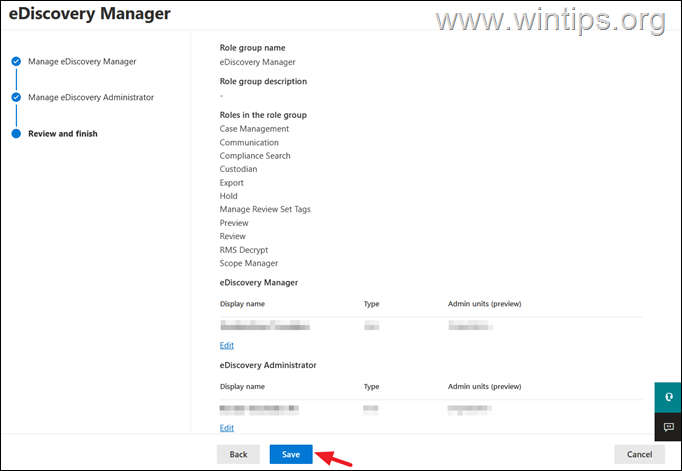Click the eDiscovery Manager section heading
The image size is (682, 471).
(259, 282)
